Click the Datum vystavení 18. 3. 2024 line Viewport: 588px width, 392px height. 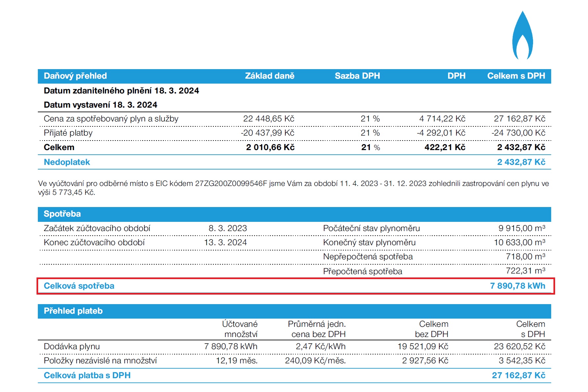100,105
